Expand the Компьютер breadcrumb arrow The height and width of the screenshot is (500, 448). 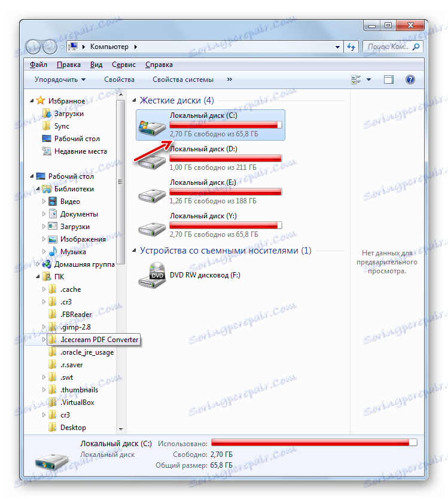136,47
